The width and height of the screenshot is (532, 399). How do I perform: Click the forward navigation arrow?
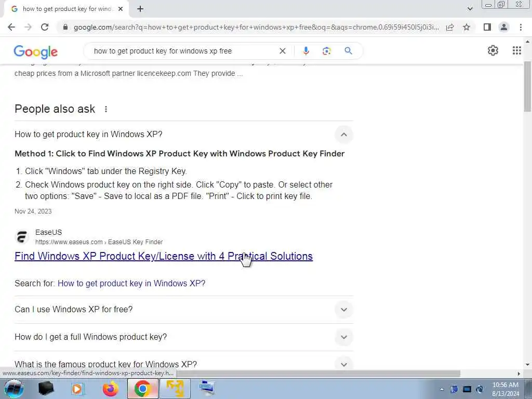pos(28,27)
